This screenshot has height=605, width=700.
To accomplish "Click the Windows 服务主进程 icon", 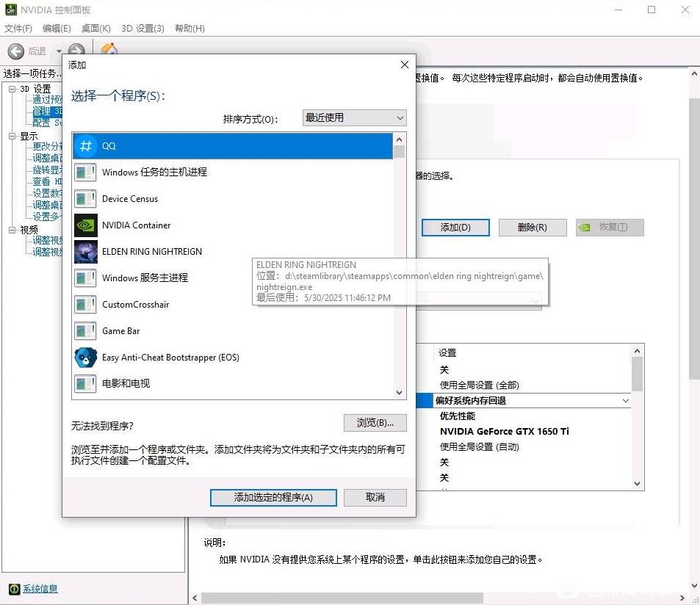I will 85,278.
